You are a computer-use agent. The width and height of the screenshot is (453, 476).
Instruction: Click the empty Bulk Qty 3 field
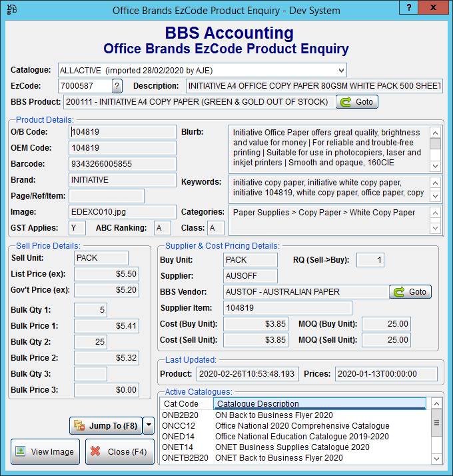91,374
